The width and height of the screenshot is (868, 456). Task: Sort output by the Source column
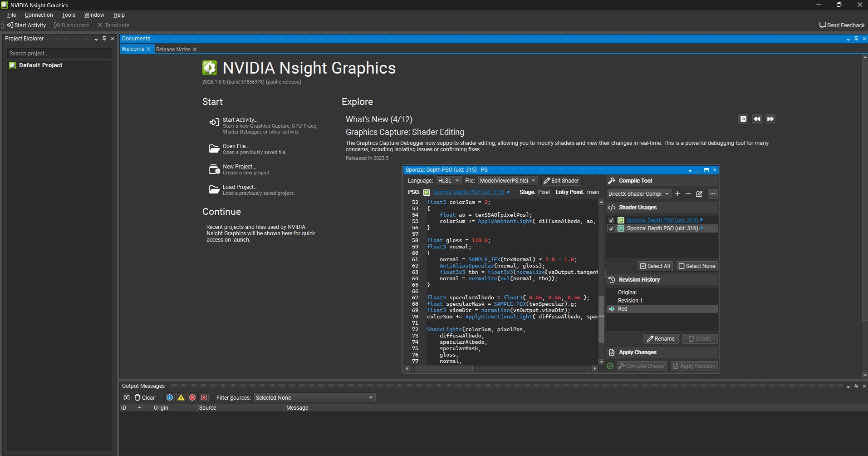coord(240,408)
